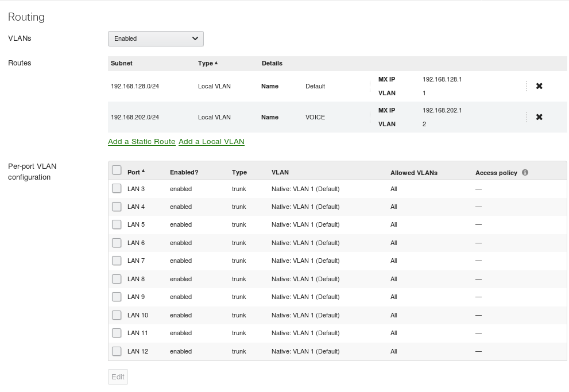Viewport: 569px width, 392px height.
Task: Sort ports by Port column arrow
Action: click(x=143, y=172)
